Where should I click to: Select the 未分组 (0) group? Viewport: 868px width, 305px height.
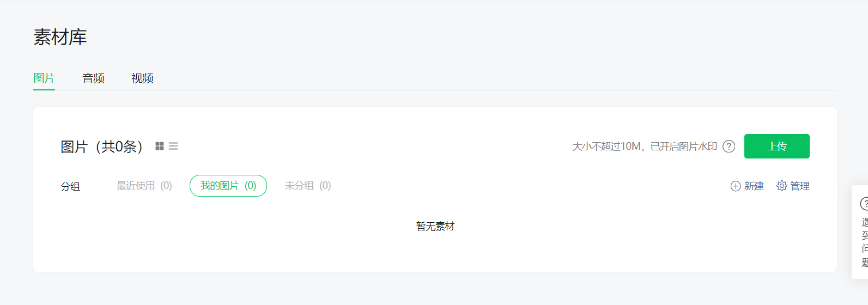click(308, 186)
